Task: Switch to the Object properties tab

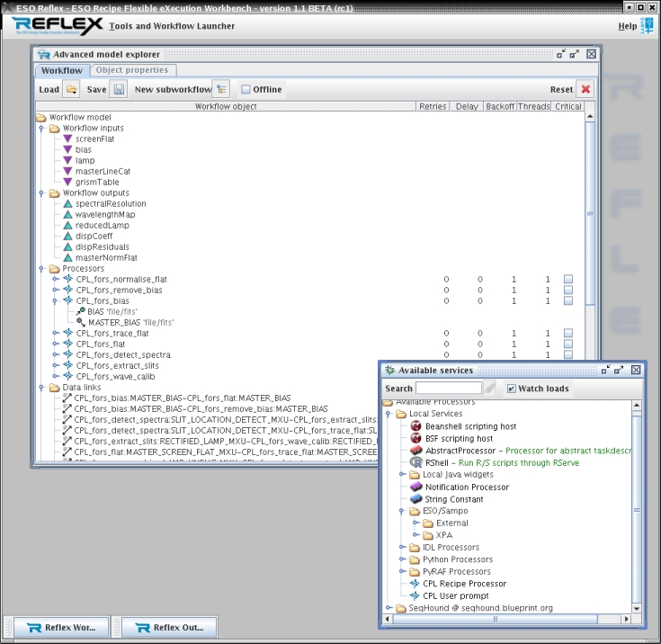Action: pos(132,70)
